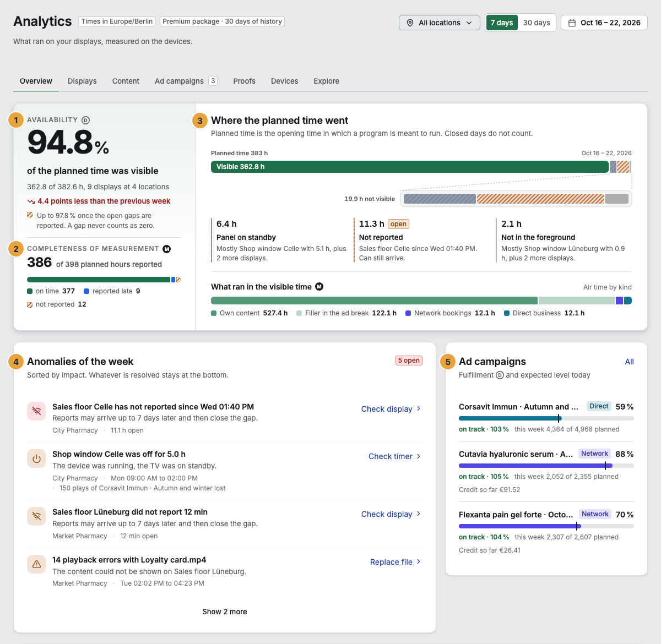Screen dimensions: 661x644
Task: Switch to the Content tab
Action: 126,81
